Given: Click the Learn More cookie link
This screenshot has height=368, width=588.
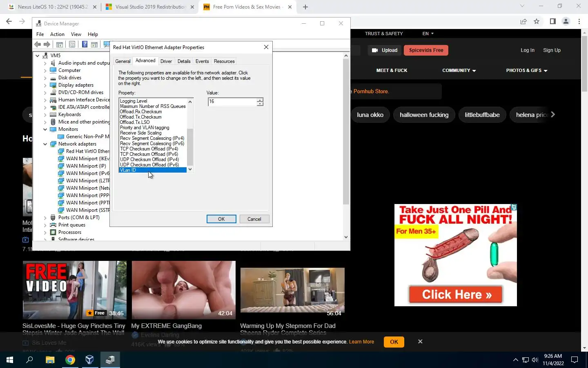Looking at the screenshot, I should (x=361, y=342).
